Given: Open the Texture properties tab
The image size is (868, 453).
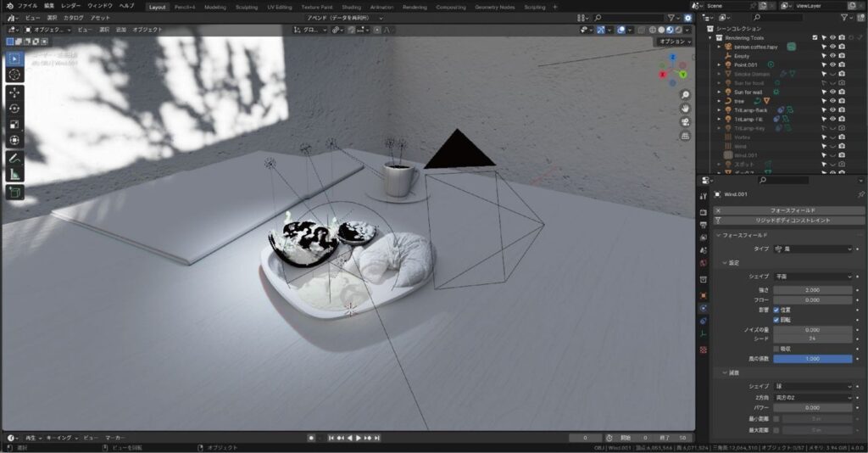Looking at the screenshot, I should point(703,350).
